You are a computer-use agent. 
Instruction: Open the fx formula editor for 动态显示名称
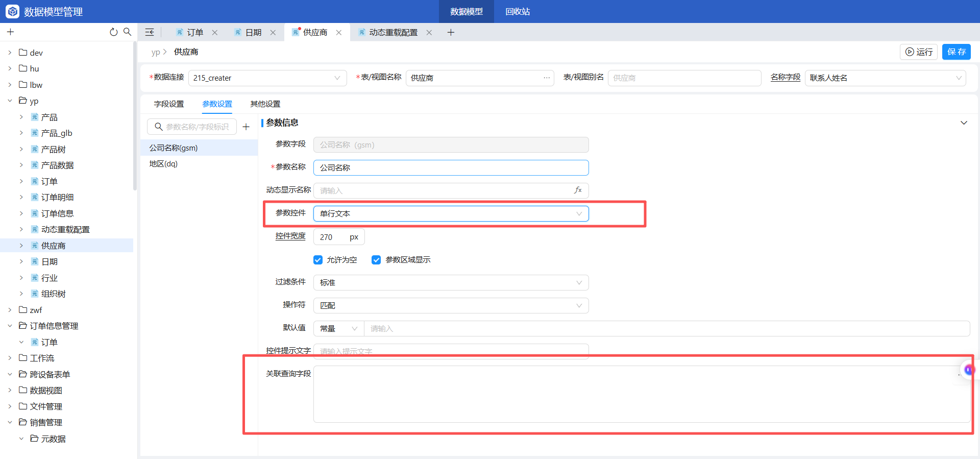(578, 190)
